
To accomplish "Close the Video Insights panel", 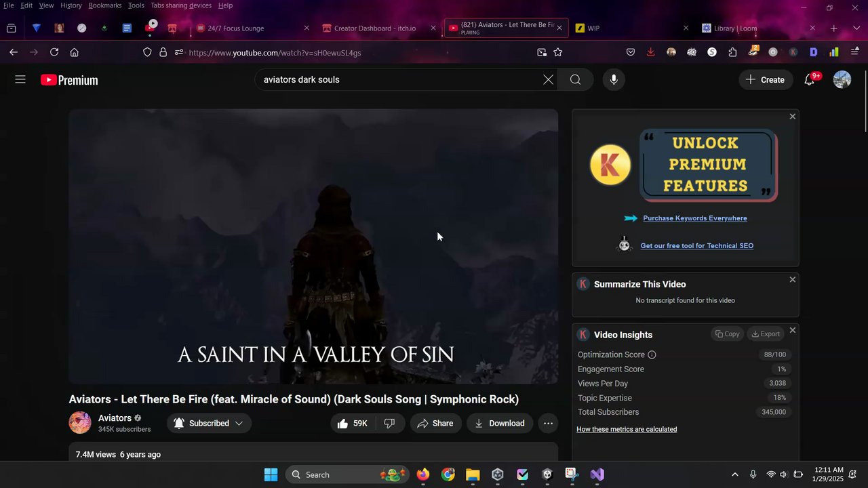I will coord(793,330).
